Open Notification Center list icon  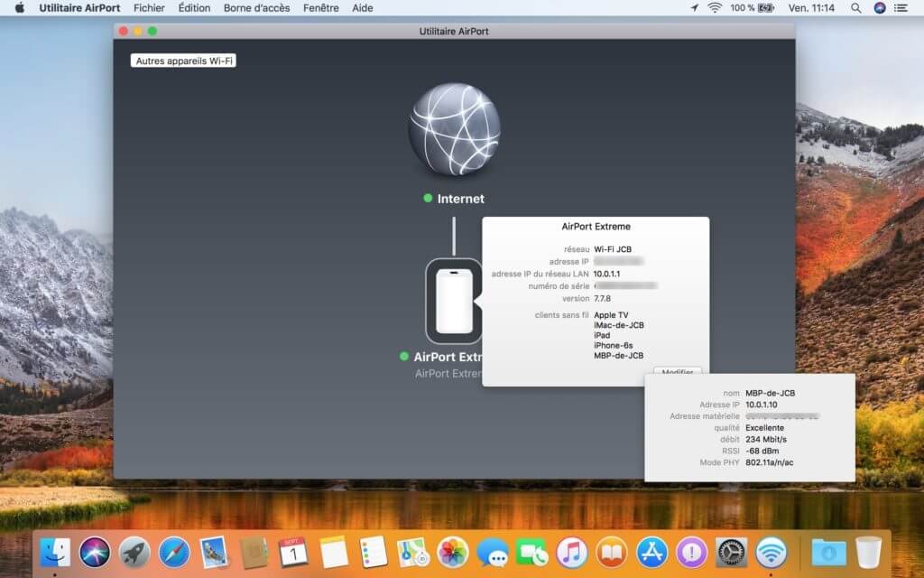click(901, 7)
